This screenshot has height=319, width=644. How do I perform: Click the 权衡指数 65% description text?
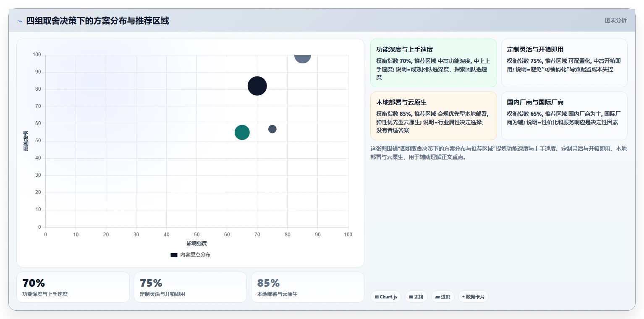(x=564, y=118)
